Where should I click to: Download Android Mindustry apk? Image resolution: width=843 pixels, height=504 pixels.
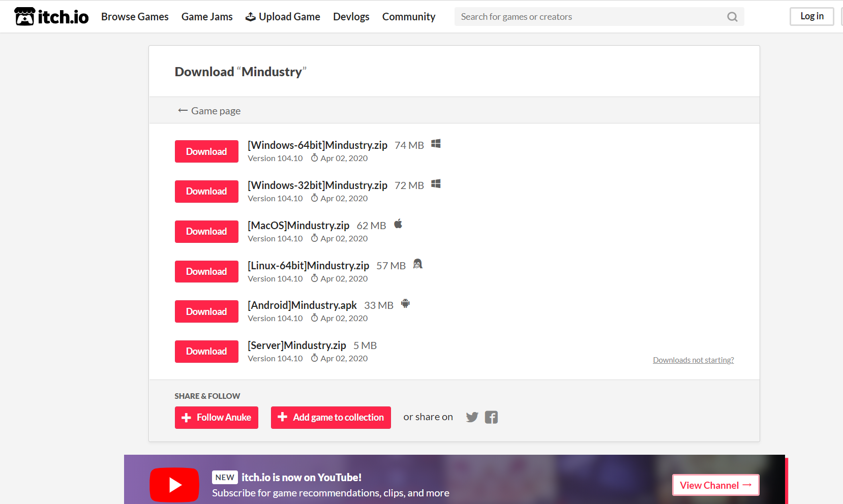click(206, 311)
